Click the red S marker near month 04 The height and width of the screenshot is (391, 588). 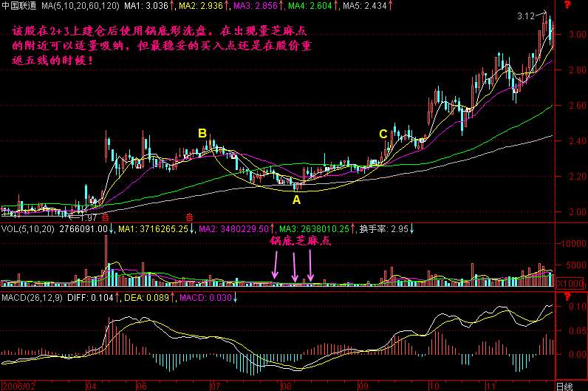point(105,217)
